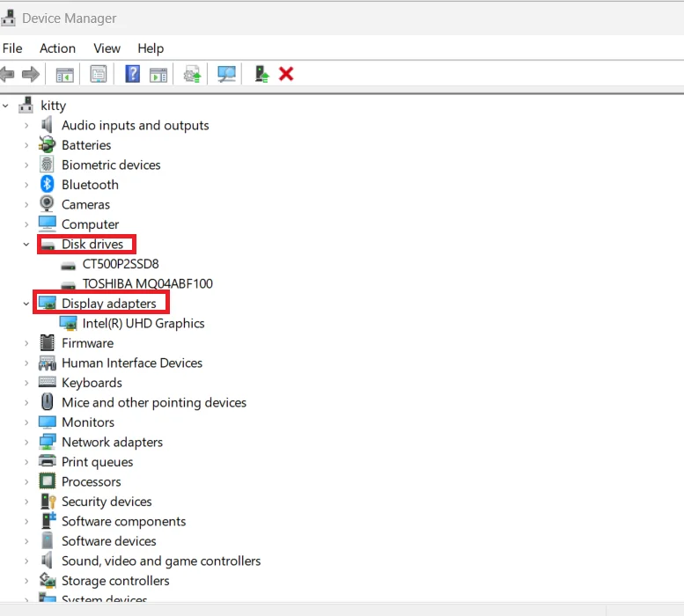The height and width of the screenshot is (616, 684).
Task: Click the Enable device icon with green arrow
Action: tap(261, 74)
